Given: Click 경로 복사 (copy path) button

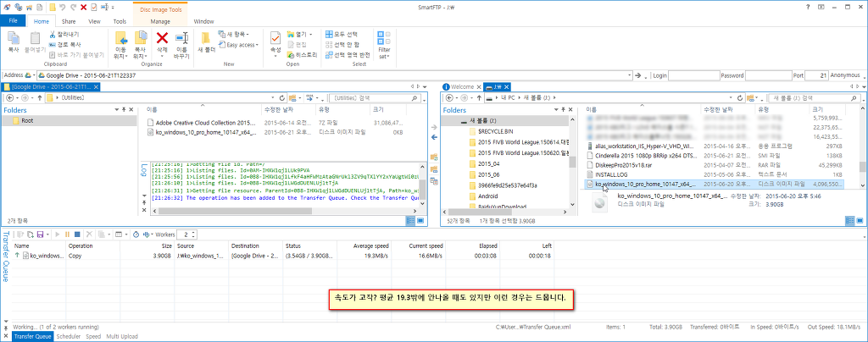Looking at the screenshot, I should pos(65,44).
